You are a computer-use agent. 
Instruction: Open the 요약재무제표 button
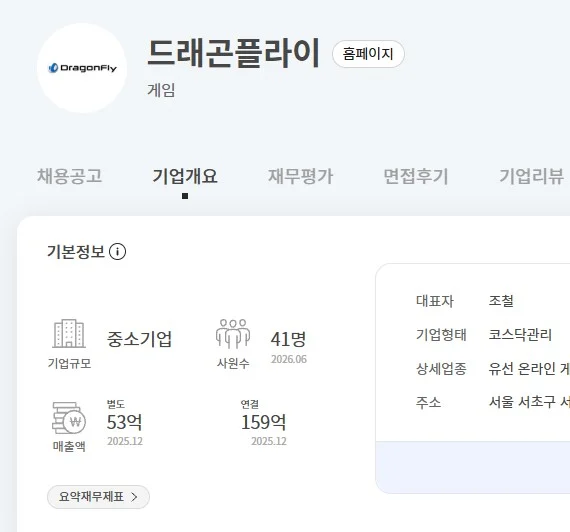[98, 497]
